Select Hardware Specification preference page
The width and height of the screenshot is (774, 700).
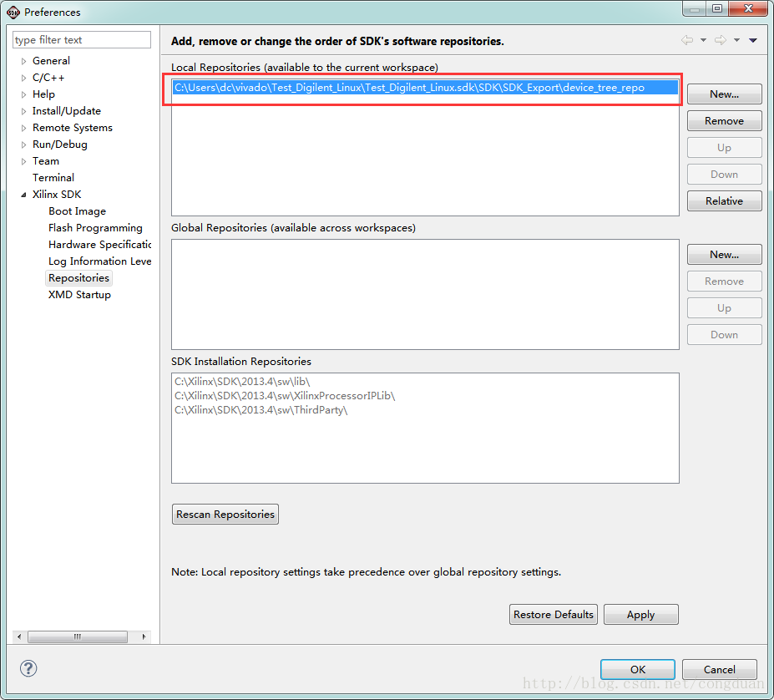[x=99, y=245]
